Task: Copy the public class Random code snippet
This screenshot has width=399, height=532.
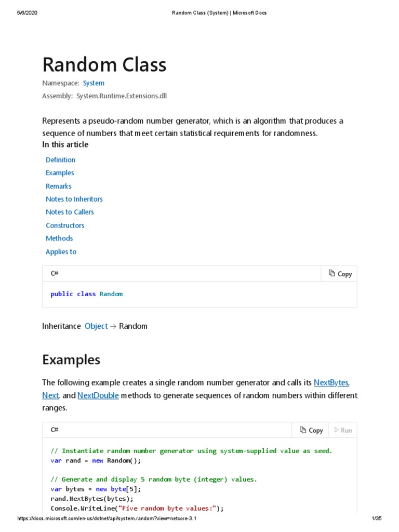Action: tap(340, 274)
